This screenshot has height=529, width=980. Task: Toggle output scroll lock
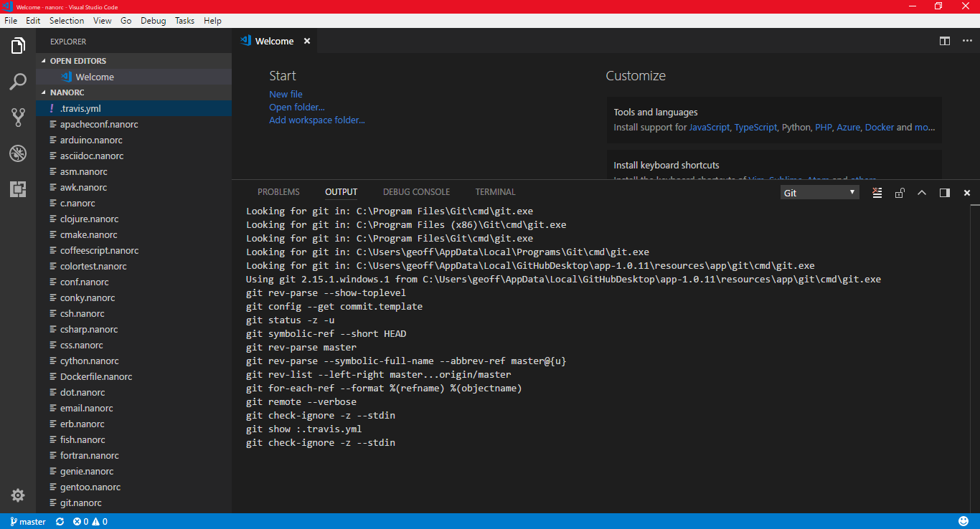[x=900, y=193]
